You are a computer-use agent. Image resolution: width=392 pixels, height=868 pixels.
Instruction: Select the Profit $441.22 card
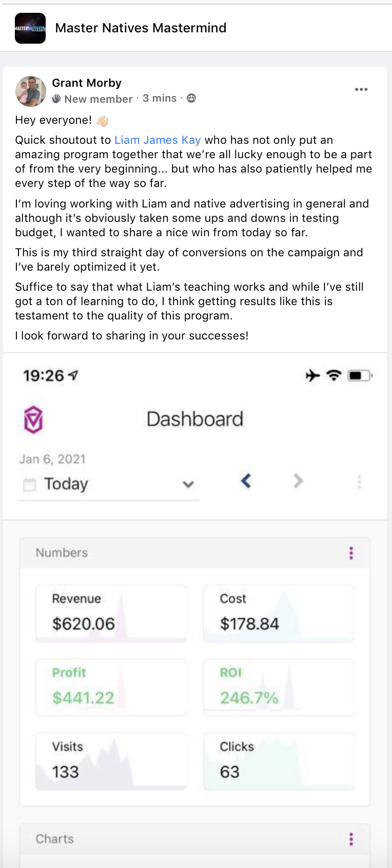pyautogui.click(x=111, y=687)
